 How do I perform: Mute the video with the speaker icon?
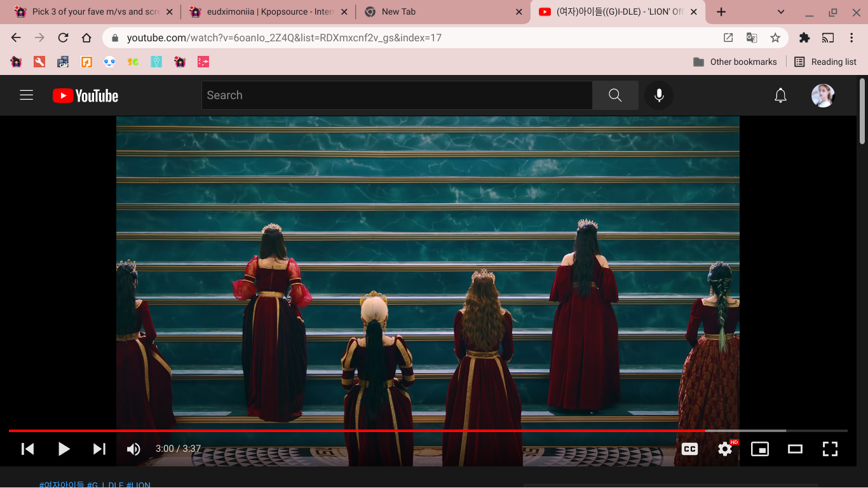pyautogui.click(x=133, y=449)
